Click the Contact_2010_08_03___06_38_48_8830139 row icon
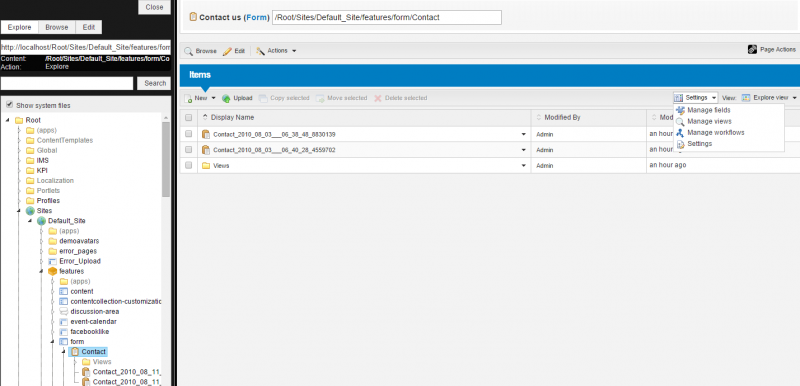The image size is (800, 386). tap(206, 135)
